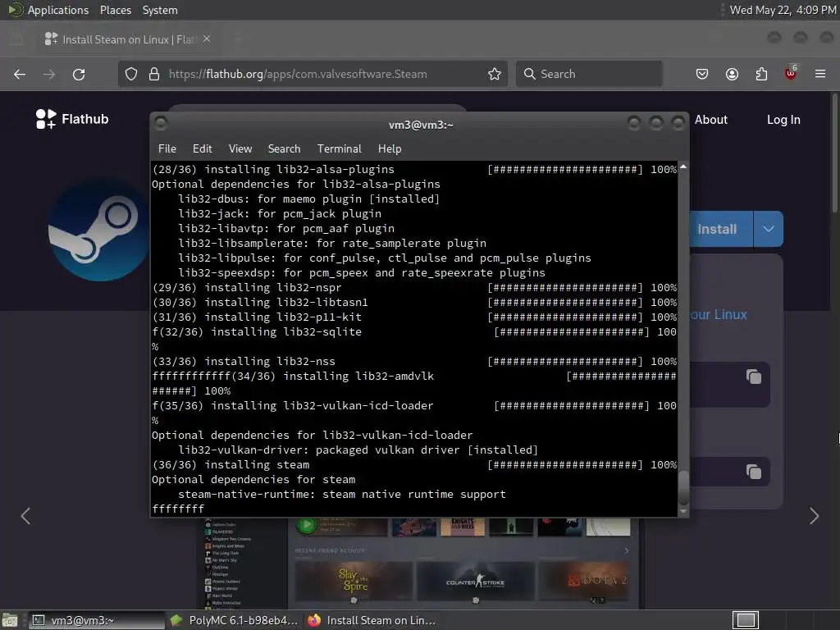
Task: Copy the second install command
Action: click(x=754, y=472)
